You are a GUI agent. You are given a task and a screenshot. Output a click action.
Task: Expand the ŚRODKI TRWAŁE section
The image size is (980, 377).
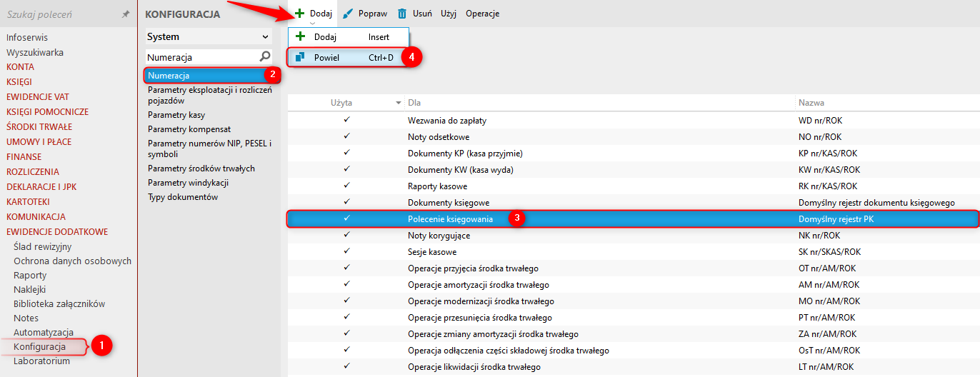tap(39, 127)
